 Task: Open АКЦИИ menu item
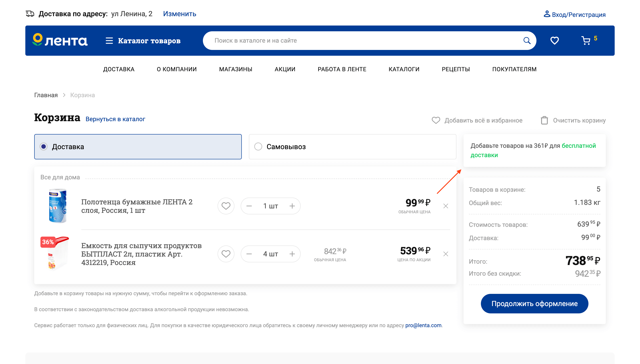click(285, 69)
